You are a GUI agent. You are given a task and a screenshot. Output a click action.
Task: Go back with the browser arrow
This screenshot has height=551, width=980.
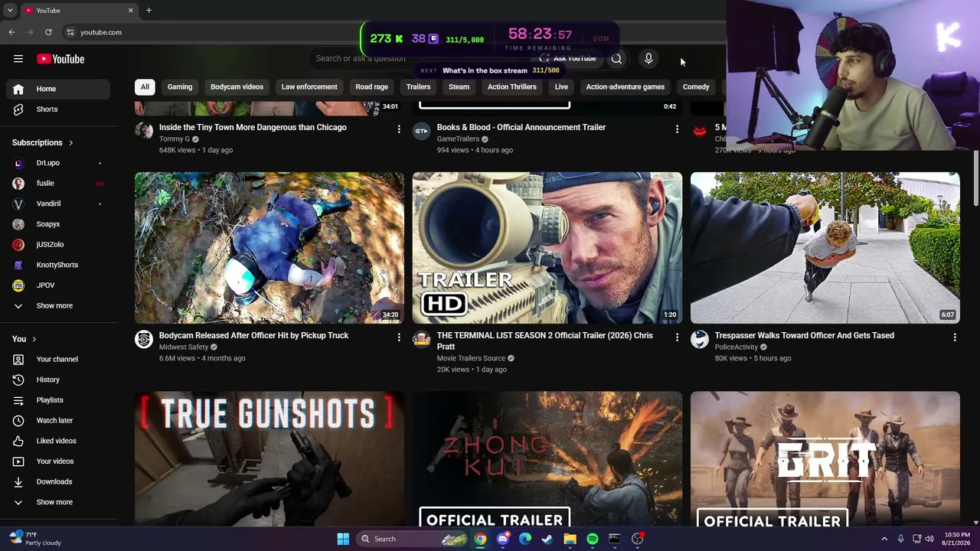(x=11, y=32)
